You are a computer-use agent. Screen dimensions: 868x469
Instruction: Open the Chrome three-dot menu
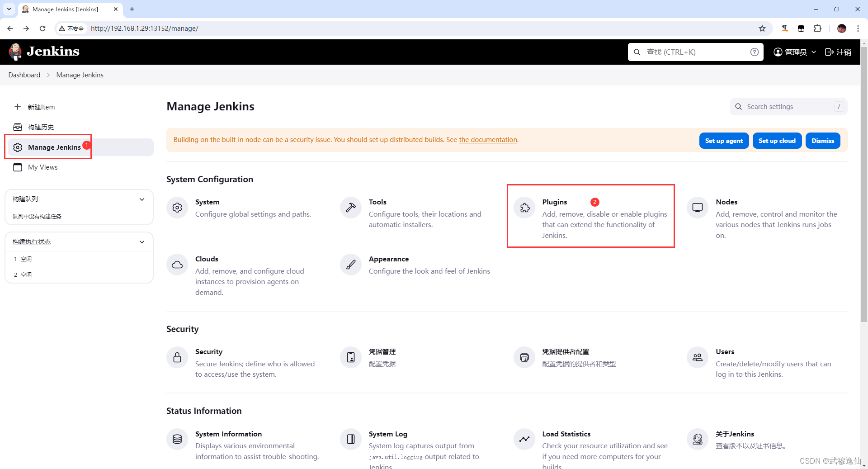pos(858,28)
